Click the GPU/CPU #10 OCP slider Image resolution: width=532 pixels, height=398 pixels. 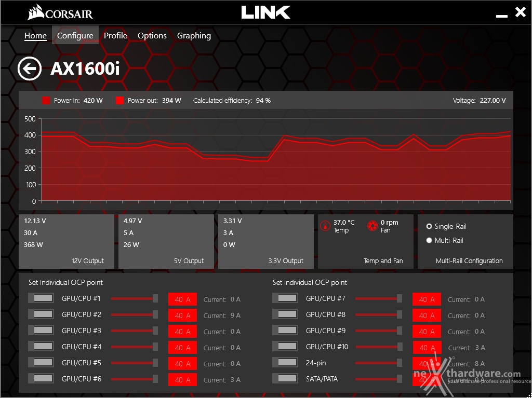tap(379, 347)
